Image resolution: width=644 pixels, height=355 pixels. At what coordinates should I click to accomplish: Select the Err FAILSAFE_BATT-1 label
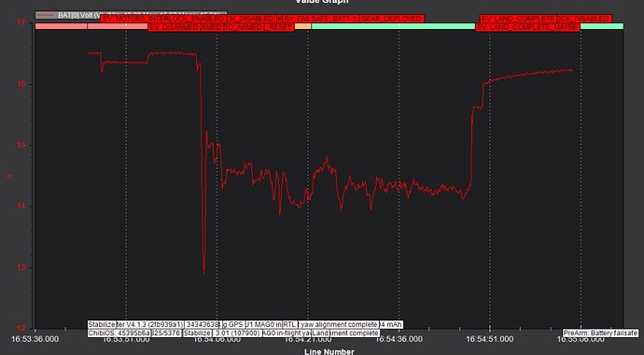click(321, 19)
